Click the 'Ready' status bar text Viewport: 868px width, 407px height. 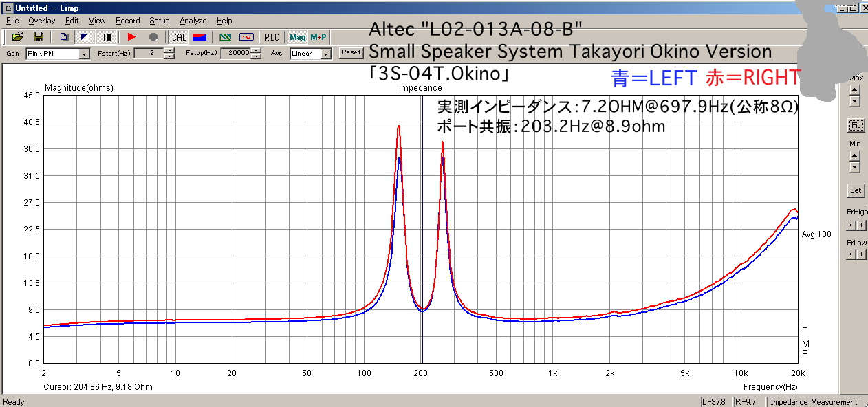click(14, 402)
